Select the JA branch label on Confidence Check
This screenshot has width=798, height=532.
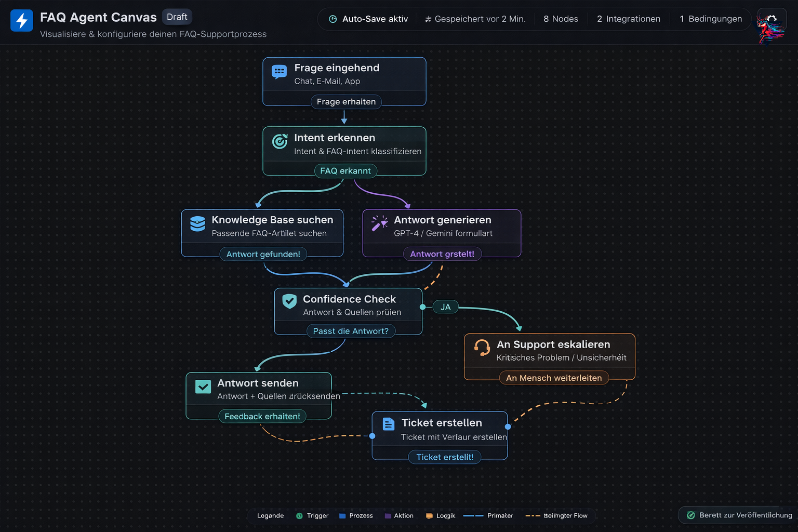[x=445, y=307]
